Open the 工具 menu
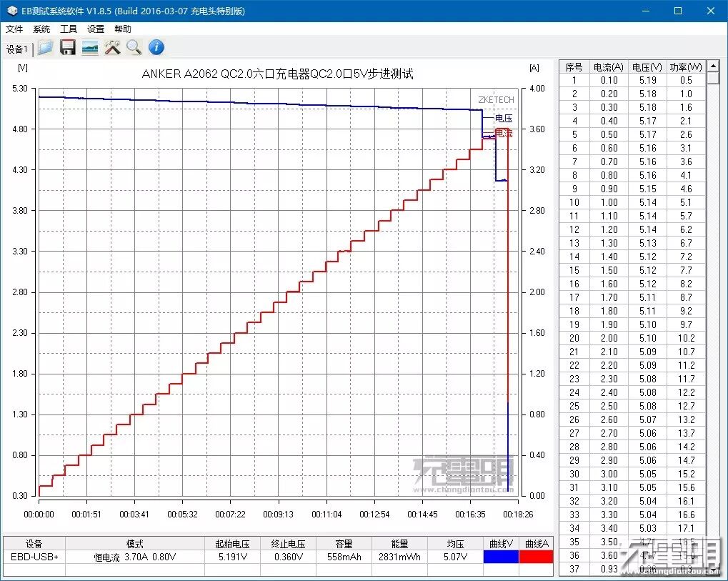The width and height of the screenshot is (728, 581). pyautogui.click(x=69, y=29)
